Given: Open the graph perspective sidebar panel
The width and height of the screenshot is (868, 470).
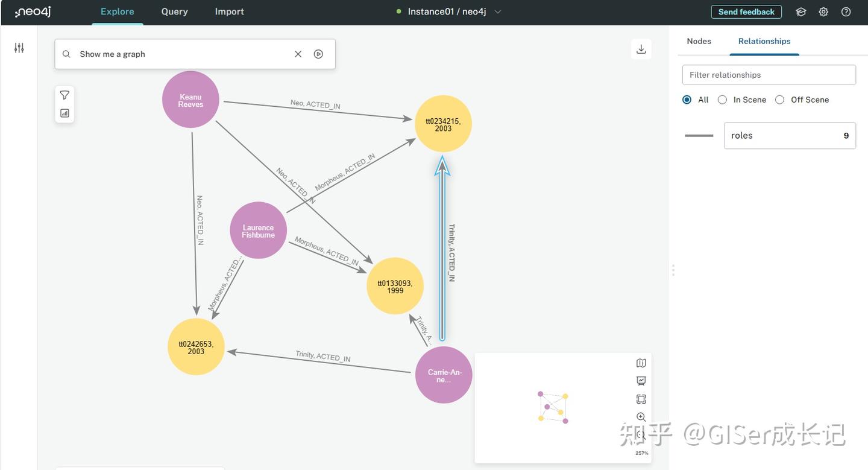Looking at the screenshot, I should pyautogui.click(x=19, y=47).
